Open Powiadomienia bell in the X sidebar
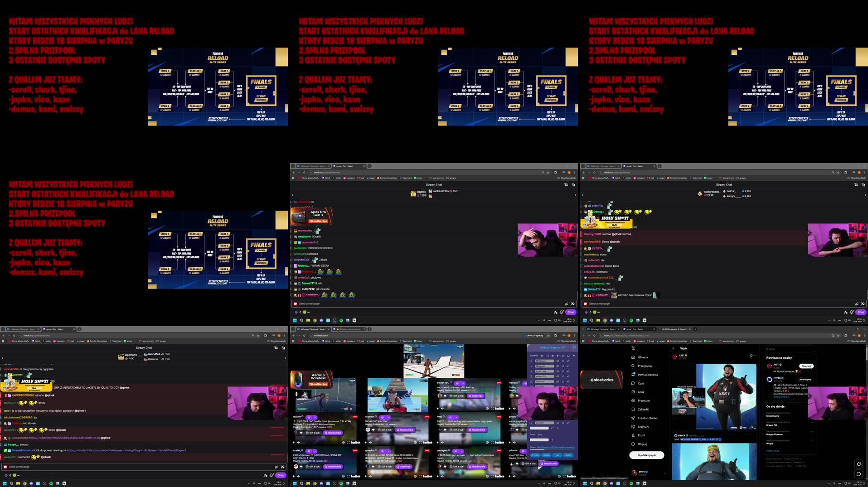 645,375
